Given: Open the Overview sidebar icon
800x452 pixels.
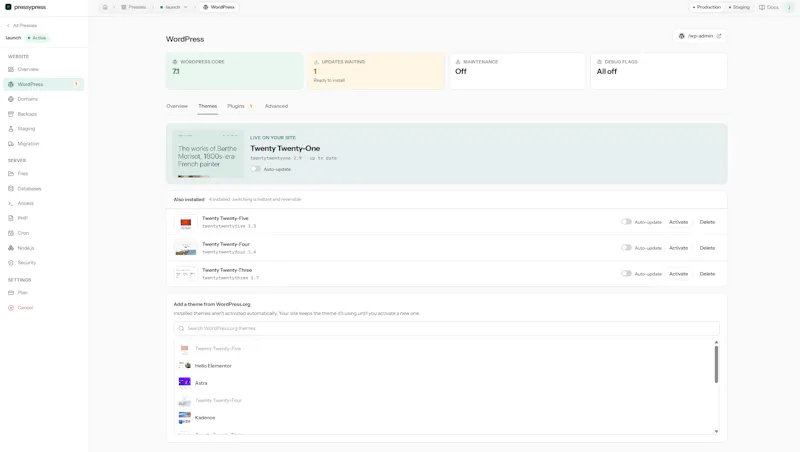Looking at the screenshot, I should click(x=11, y=69).
